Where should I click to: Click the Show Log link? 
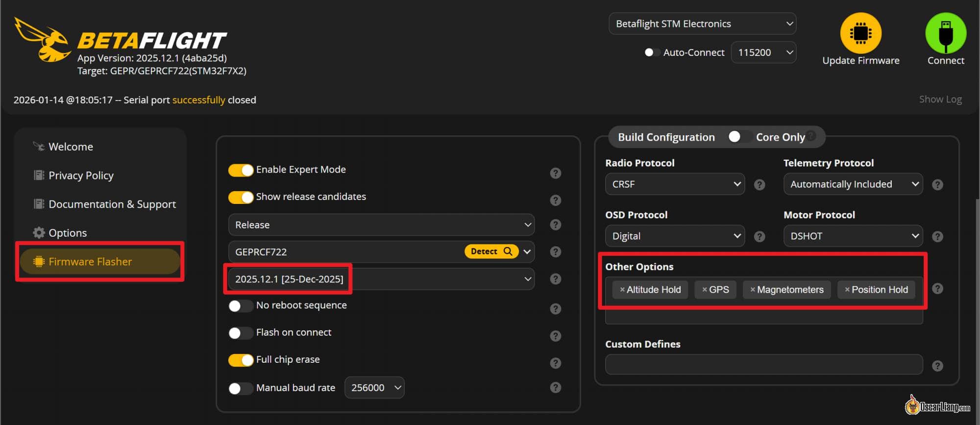coord(940,99)
